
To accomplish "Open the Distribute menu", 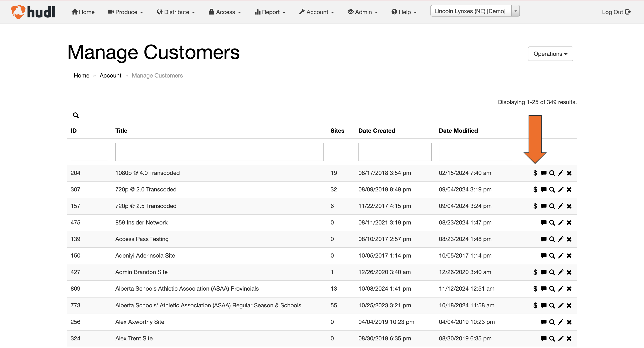I will pyautogui.click(x=176, y=12).
